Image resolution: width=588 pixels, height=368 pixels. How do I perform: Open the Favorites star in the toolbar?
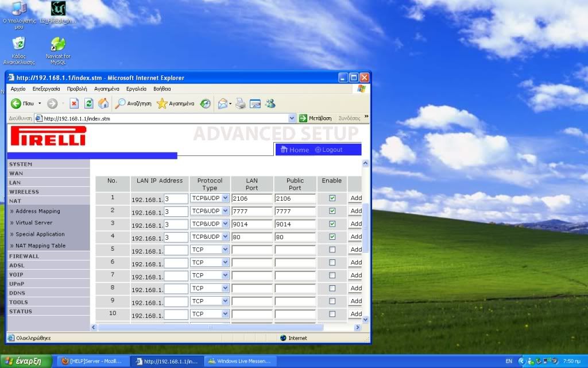click(x=163, y=103)
